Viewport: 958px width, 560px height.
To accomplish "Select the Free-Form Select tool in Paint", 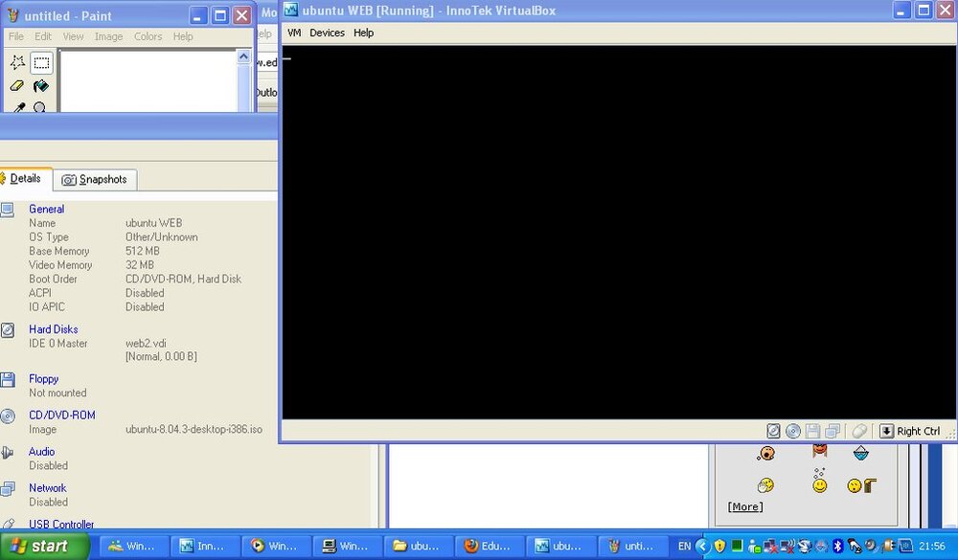I will point(17,61).
